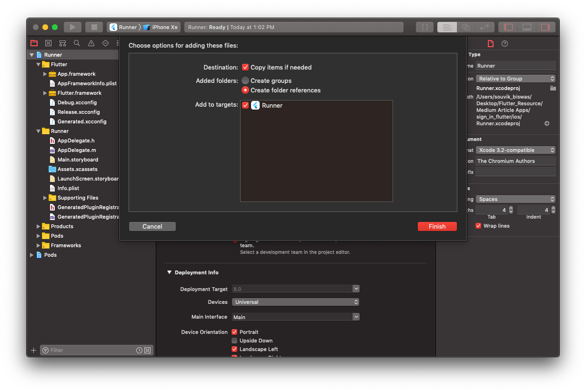This screenshot has height=392, width=586.
Task: Open the Spaces indent-using dropdown
Action: pyautogui.click(x=516, y=199)
